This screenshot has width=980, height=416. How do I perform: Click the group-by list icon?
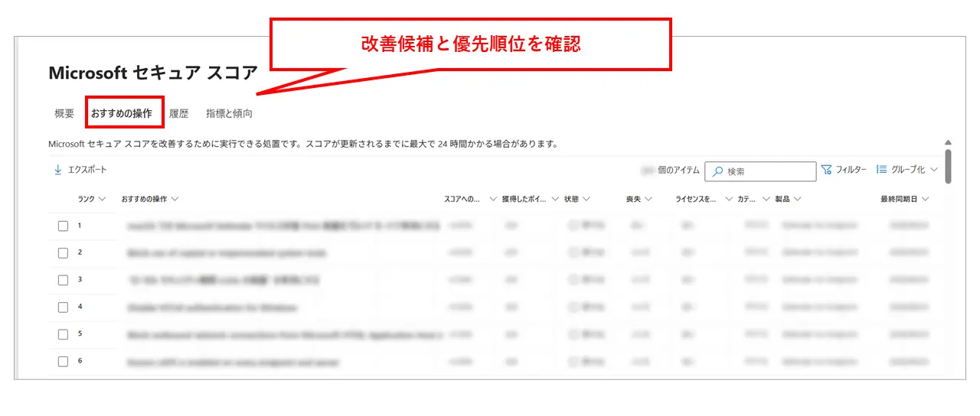pyautogui.click(x=881, y=170)
